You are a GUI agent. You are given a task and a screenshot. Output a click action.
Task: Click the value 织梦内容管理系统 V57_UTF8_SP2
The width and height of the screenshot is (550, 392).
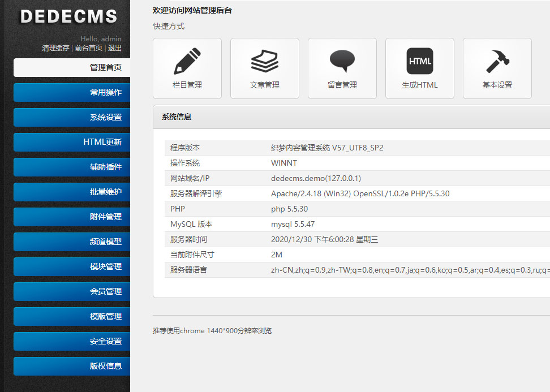[327, 148]
